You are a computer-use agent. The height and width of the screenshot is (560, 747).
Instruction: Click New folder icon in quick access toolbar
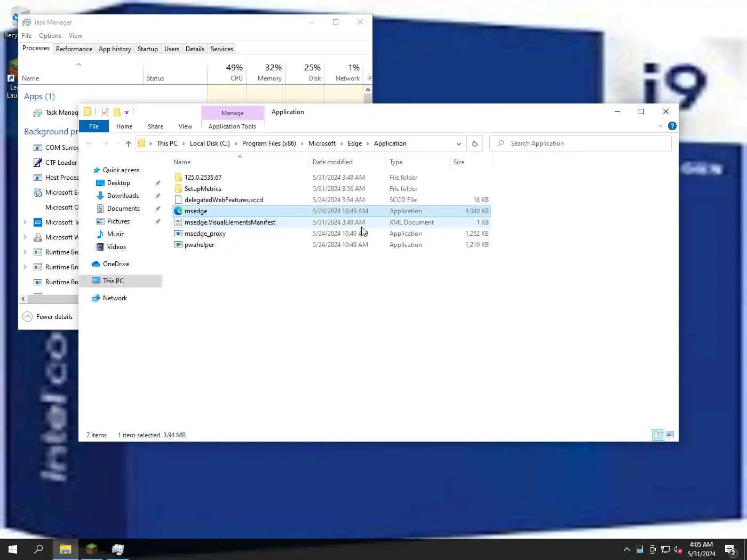point(117,112)
